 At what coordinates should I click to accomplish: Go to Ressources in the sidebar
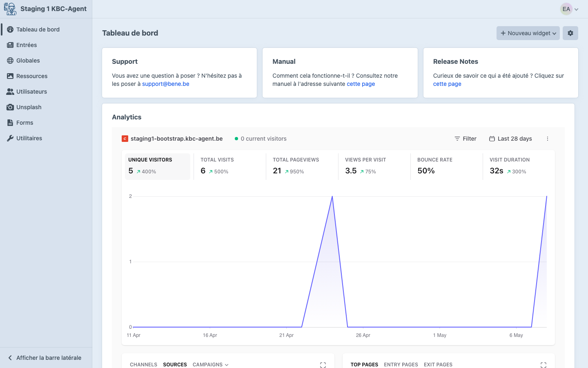(32, 76)
